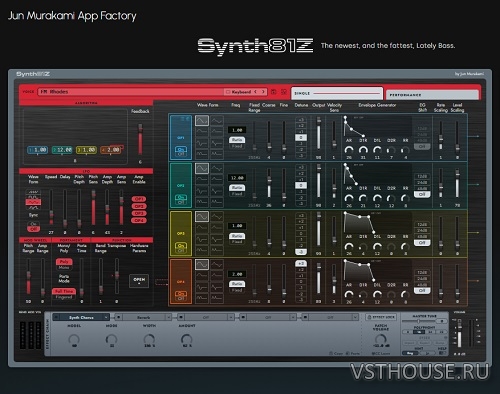This screenshot has height=394, width=500.
Task: Select the sine waveform for OP4
Action: 202,265
